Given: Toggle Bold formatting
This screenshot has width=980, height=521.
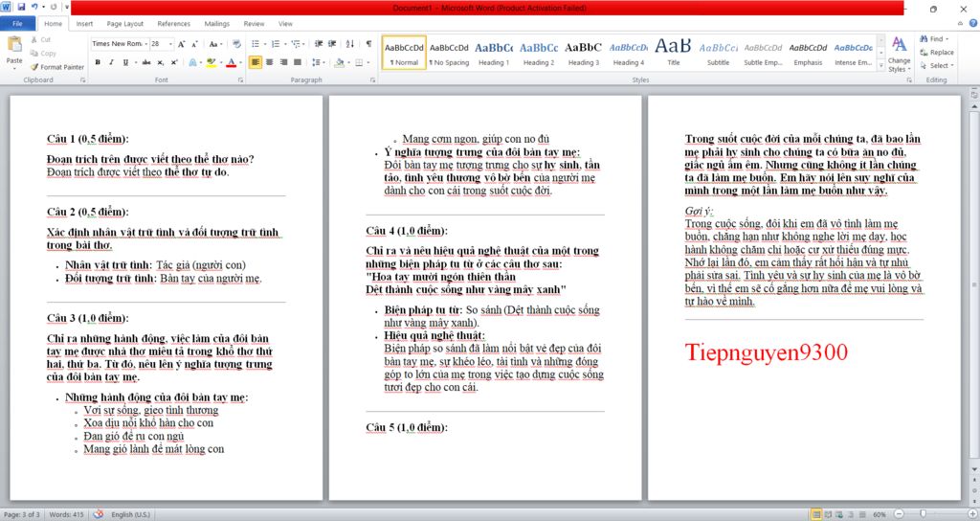Looking at the screenshot, I should pos(98,62).
